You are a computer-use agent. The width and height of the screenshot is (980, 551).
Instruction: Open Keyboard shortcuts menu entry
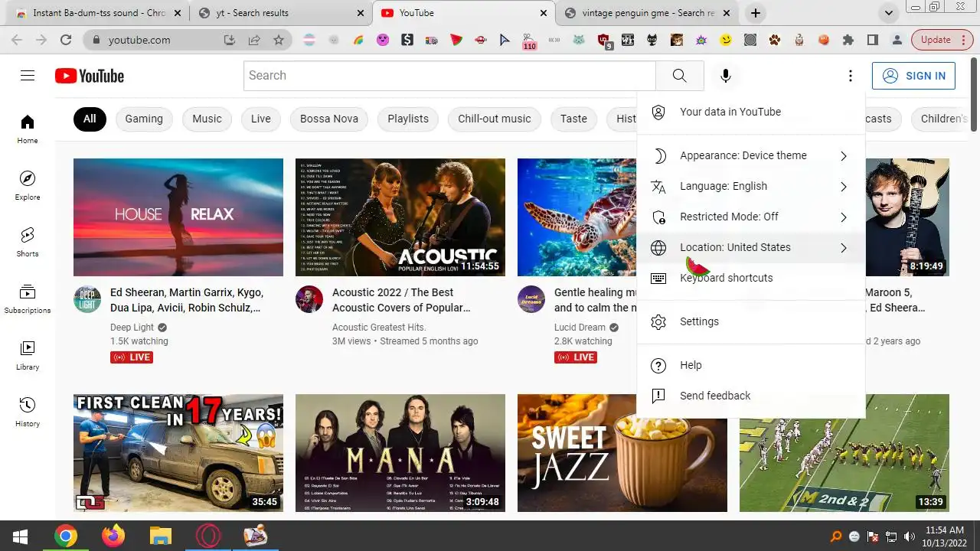(x=751, y=278)
